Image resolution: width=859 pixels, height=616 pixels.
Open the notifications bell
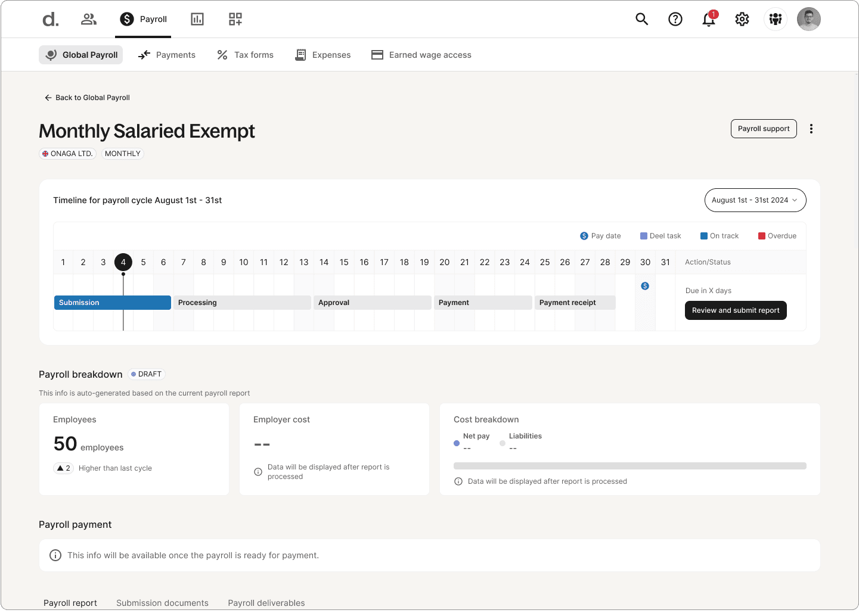[708, 19]
